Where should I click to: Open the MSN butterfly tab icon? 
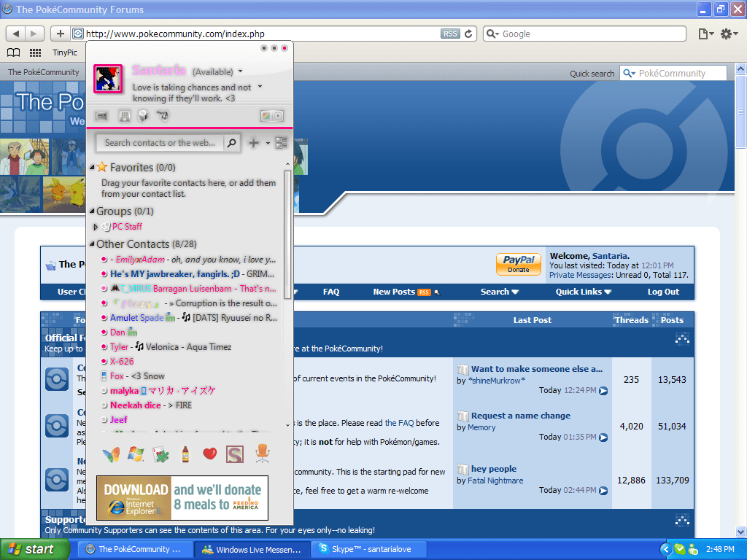[112, 454]
